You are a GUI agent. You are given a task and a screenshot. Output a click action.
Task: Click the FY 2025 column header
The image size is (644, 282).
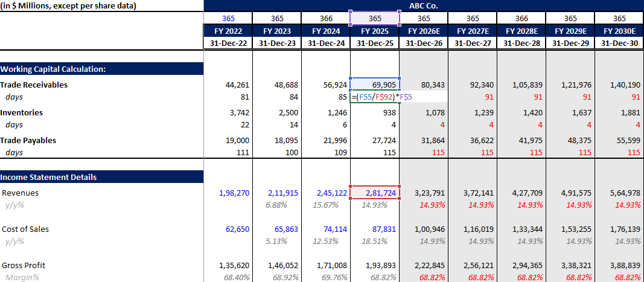click(x=375, y=31)
